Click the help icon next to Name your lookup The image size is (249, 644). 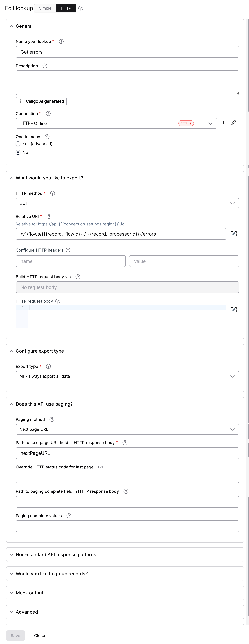pos(61,41)
